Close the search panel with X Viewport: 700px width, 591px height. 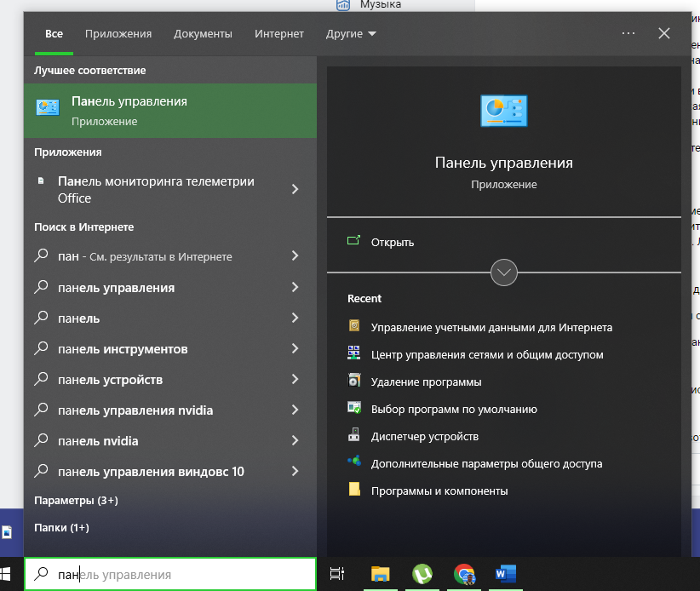[664, 33]
